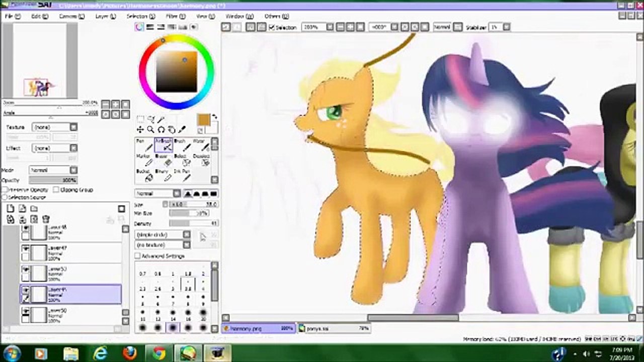The width and height of the screenshot is (644, 362).
Task: Zoom out using the navigator minus button
Action: click(105, 104)
